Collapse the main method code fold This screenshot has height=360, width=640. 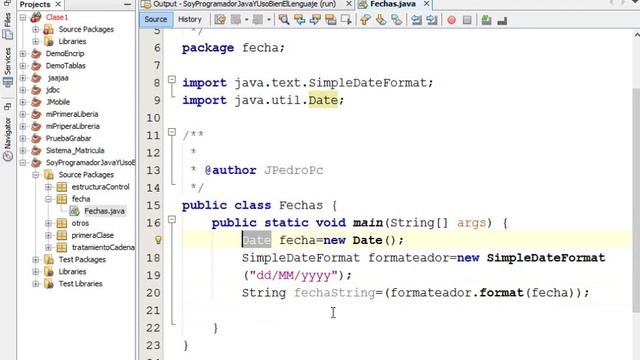[172, 220]
